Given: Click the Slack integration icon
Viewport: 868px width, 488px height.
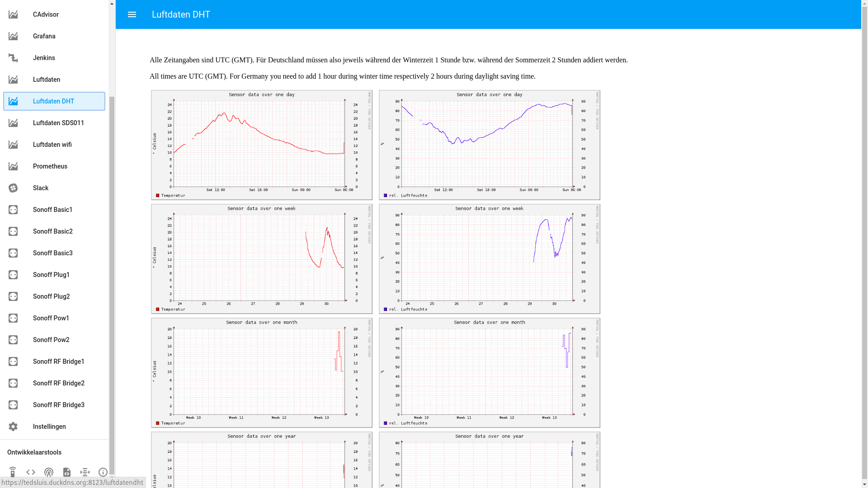Looking at the screenshot, I should point(13,188).
